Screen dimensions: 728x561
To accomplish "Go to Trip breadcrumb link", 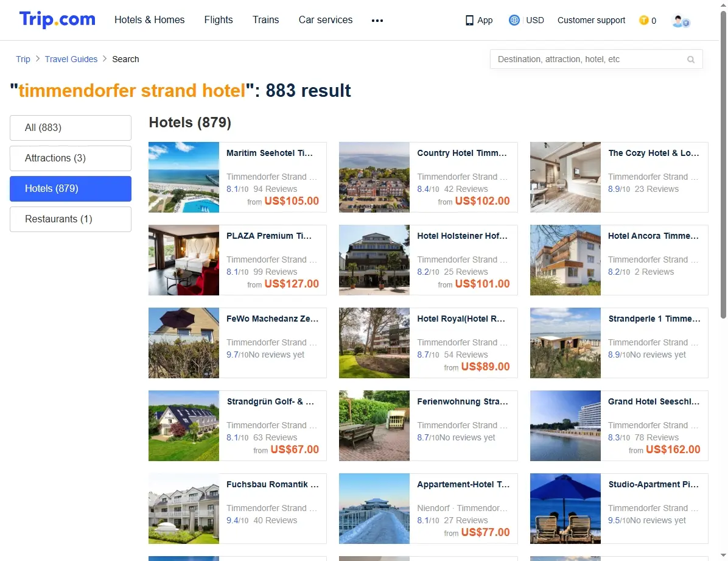I will (23, 59).
